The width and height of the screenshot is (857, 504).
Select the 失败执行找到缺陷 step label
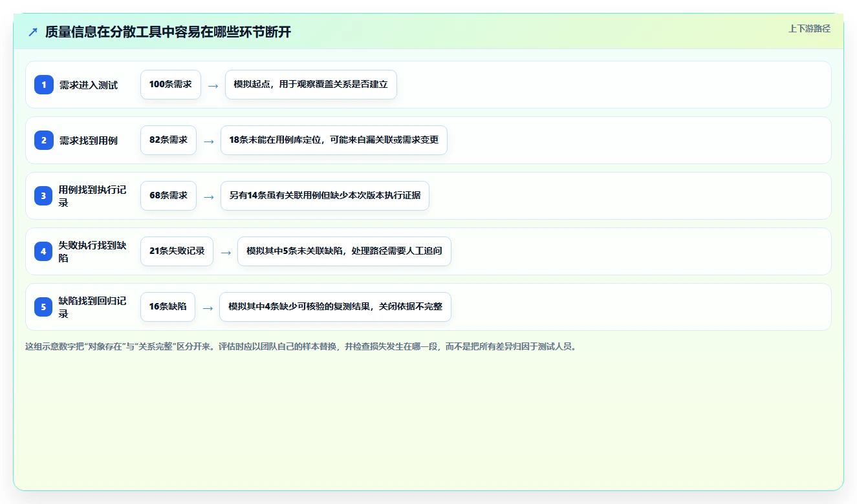(x=93, y=251)
